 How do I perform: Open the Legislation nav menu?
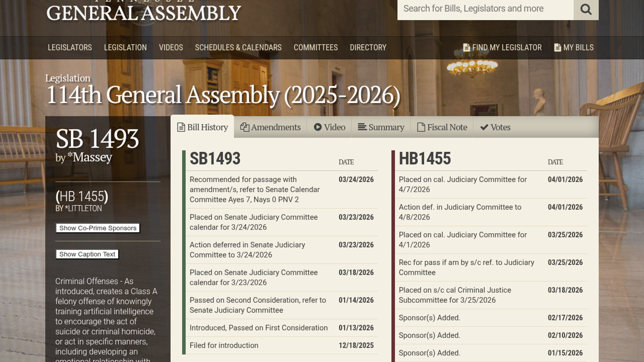click(x=125, y=48)
